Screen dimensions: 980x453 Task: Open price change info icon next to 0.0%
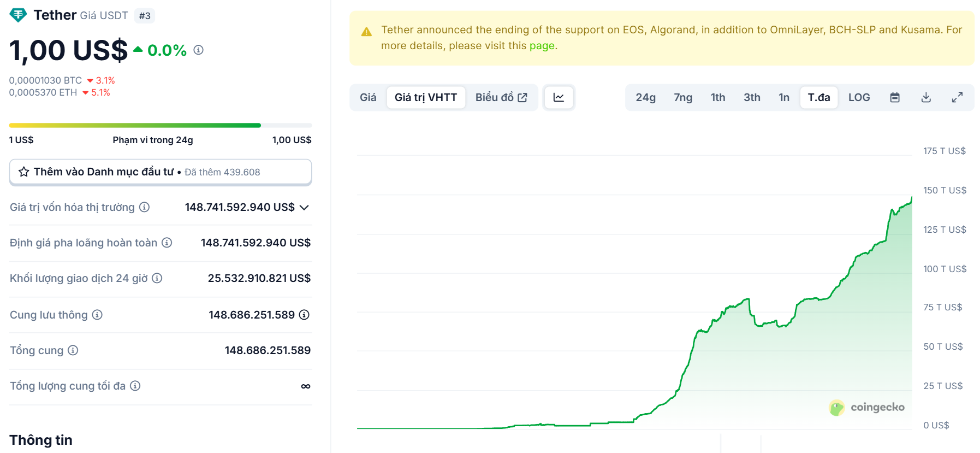(x=199, y=50)
